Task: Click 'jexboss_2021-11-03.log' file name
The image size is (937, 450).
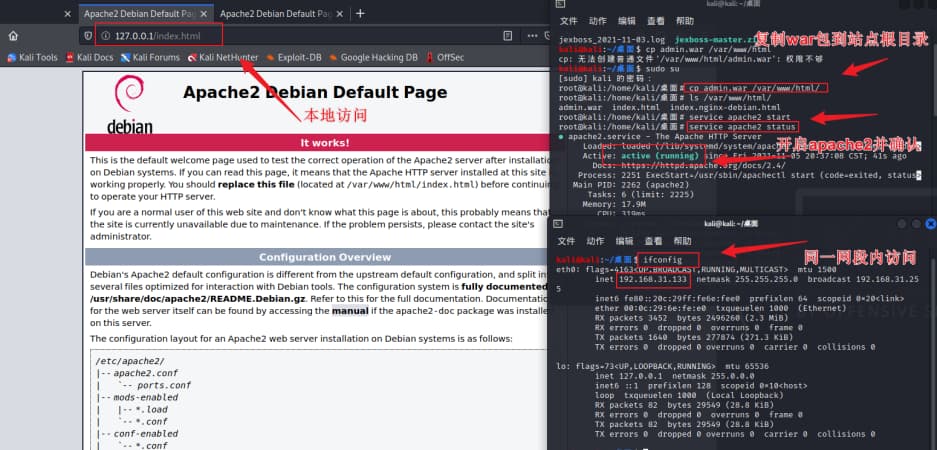Action: 610,39
